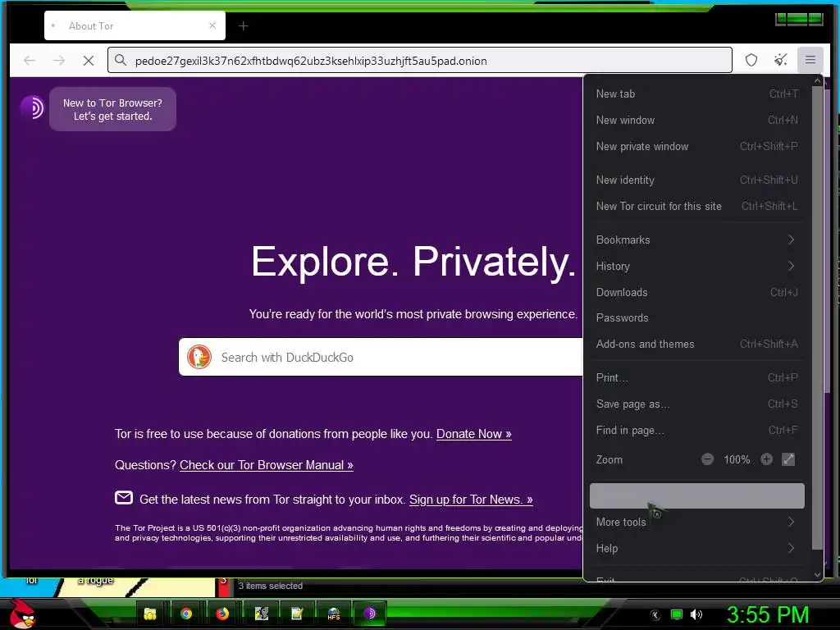Close the About Tor tab
This screenshot has width=840, height=630.
(x=212, y=25)
